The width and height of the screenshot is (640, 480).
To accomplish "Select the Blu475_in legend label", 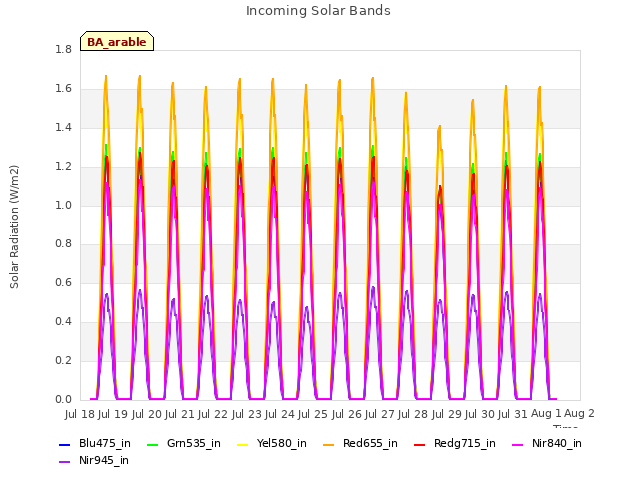I will pos(105,443).
